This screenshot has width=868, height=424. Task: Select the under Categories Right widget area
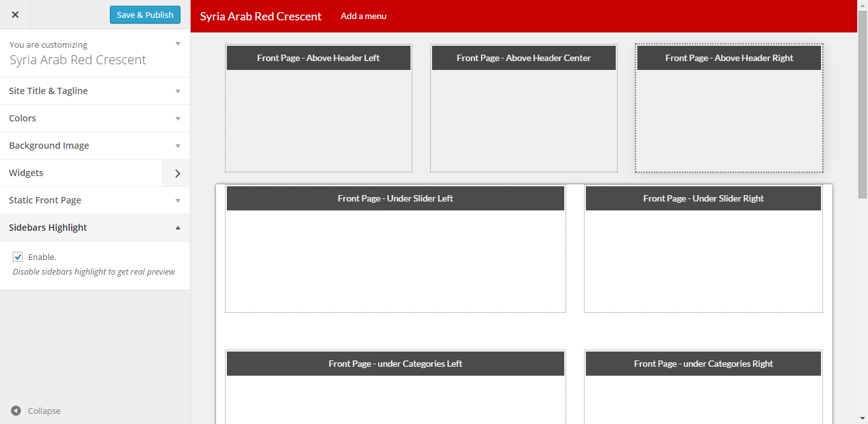click(703, 386)
